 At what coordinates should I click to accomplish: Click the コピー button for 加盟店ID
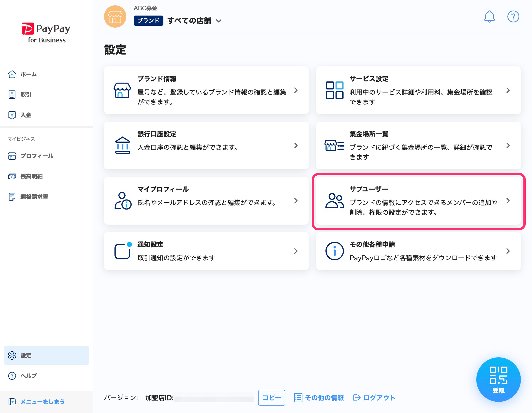(272, 398)
